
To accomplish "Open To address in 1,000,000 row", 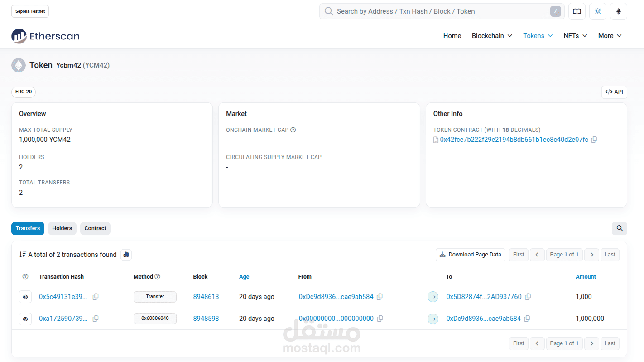I will (x=484, y=319).
